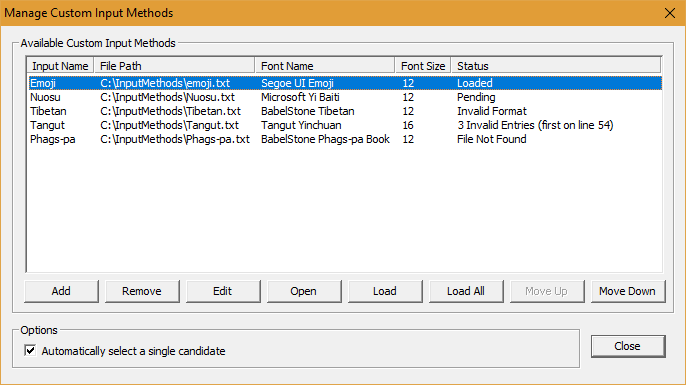Click the File Not Found status cell

click(x=492, y=139)
